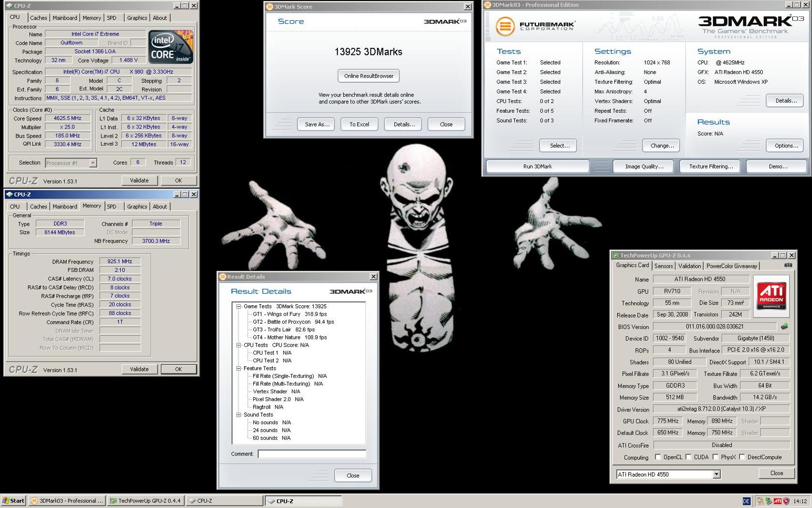Viewport: 812px width, 508px height.
Task: Switch to Mainboard tab in top CPU-Z window
Action: [x=65, y=18]
